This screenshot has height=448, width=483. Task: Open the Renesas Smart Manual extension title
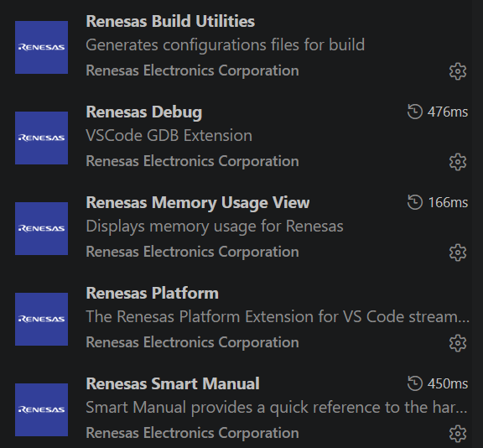click(173, 384)
